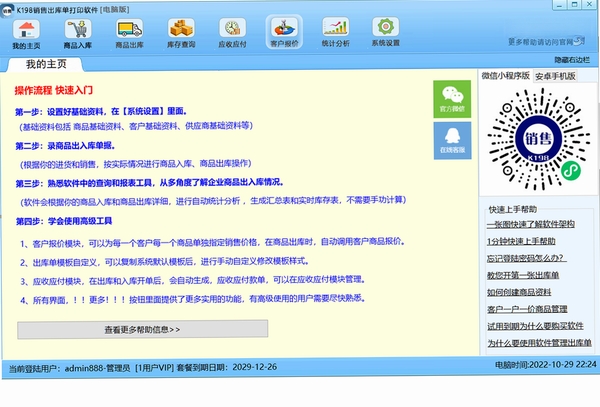Open 如何创建商品资料 link
Screen dimensions: 600x407
519,292
